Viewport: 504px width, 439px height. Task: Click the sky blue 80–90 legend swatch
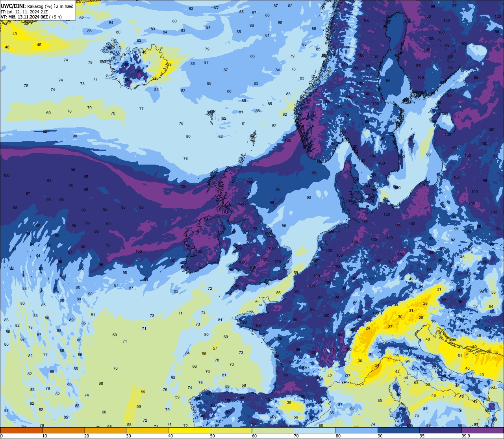click(x=357, y=430)
